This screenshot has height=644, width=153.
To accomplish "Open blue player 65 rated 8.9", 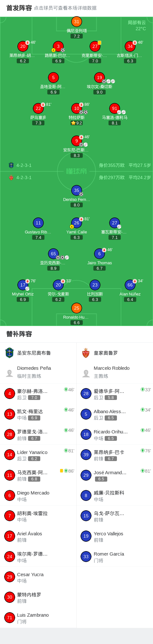I will point(53,253).
